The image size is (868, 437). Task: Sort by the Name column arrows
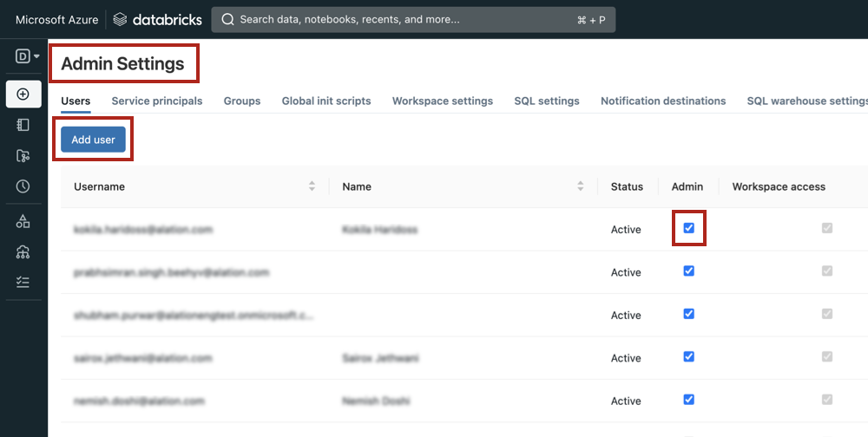point(580,186)
